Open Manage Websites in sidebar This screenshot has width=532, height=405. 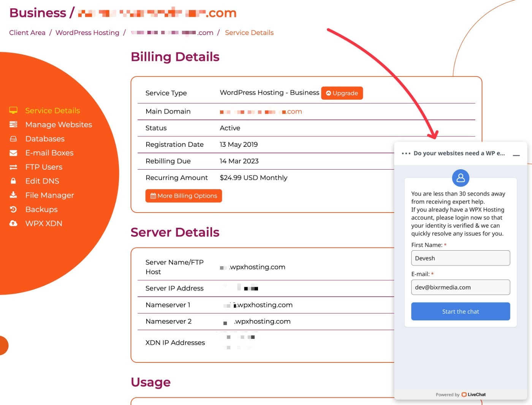coord(59,125)
